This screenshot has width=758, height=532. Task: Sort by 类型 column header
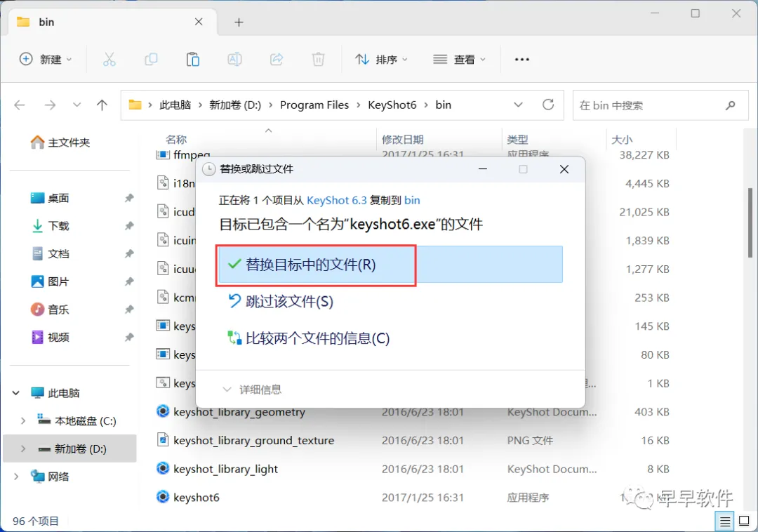517,140
